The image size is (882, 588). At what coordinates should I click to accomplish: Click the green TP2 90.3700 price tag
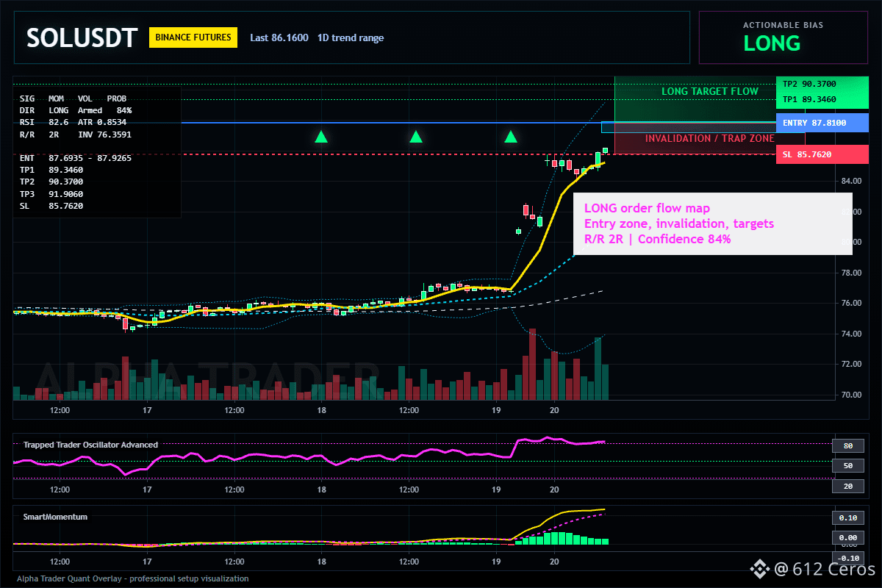[821, 84]
